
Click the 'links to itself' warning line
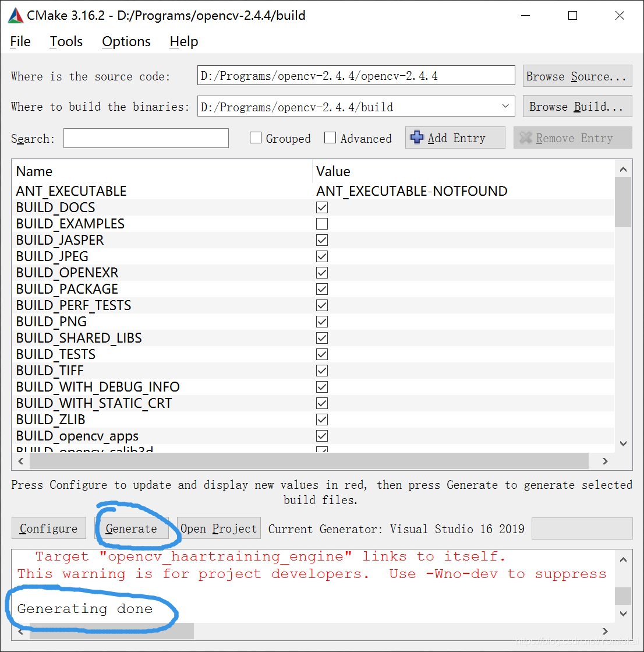coord(270,556)
